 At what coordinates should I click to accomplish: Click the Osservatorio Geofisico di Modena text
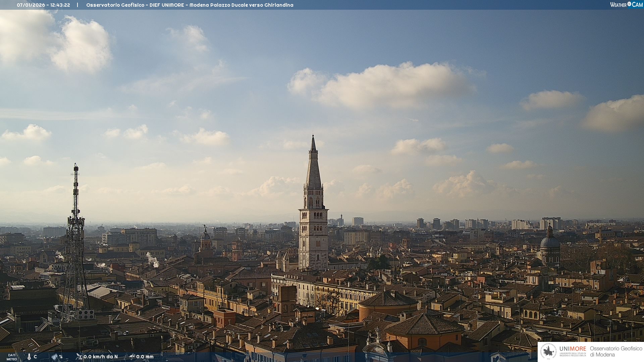tap(616, 351)
